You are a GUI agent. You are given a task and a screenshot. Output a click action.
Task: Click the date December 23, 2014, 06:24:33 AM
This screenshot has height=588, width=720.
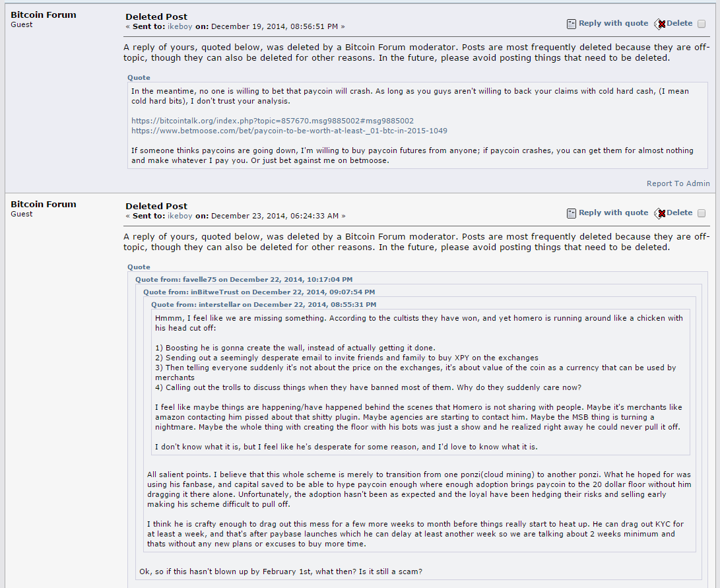pyautogui.click(x=275, y=216)
